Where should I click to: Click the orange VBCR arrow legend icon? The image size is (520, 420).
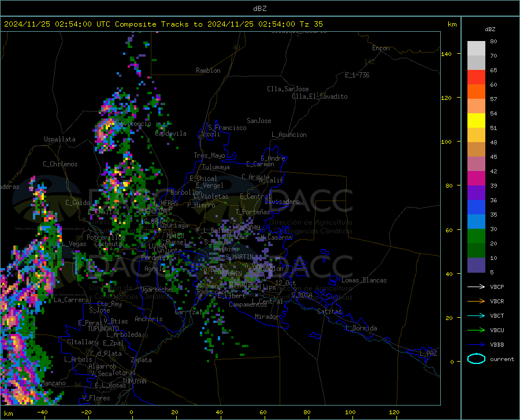(x=476, y=302)
